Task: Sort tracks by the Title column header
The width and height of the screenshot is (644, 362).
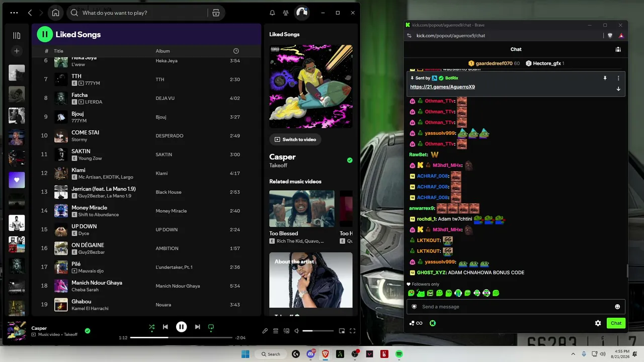Action: tap(58, 51)
